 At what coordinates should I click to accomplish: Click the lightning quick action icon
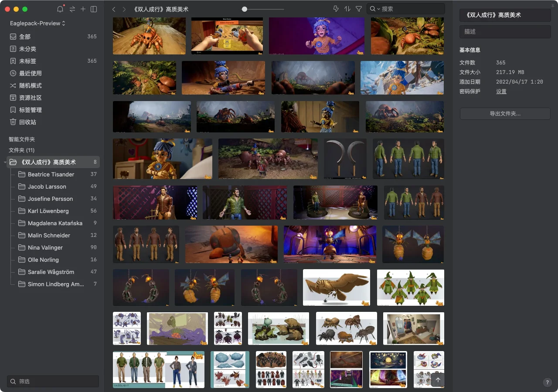click(336, 9)
